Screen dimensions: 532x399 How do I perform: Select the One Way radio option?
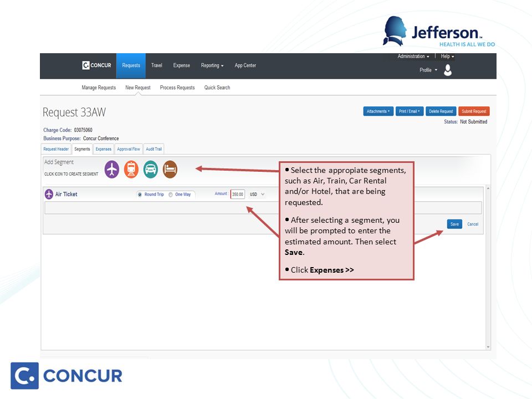(171, 195)
